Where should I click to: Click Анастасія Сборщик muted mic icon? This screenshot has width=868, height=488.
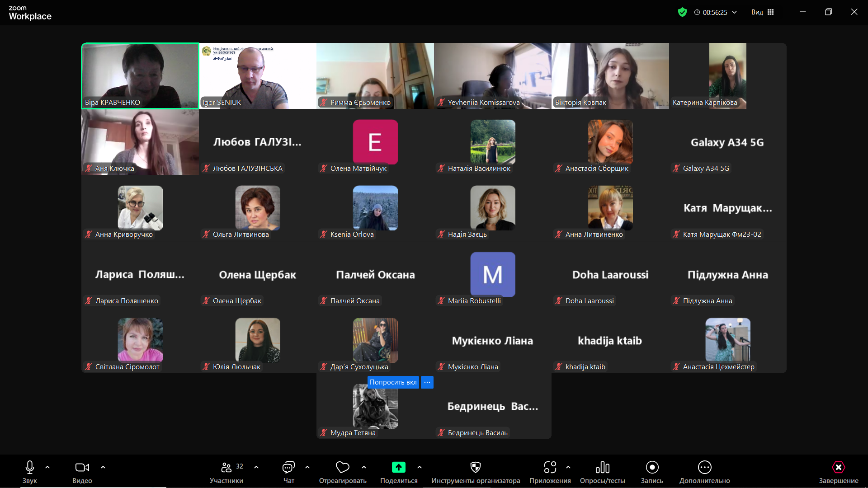[x=559, y=169]
